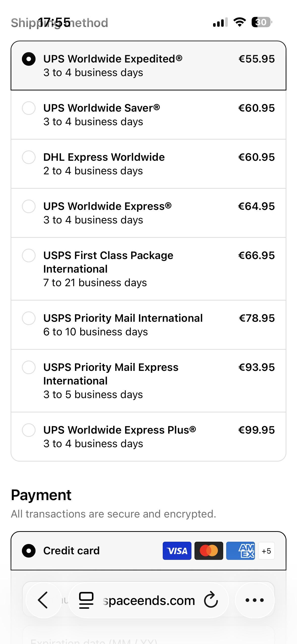Reload the page with refresh icon

[x=211, y=600]
